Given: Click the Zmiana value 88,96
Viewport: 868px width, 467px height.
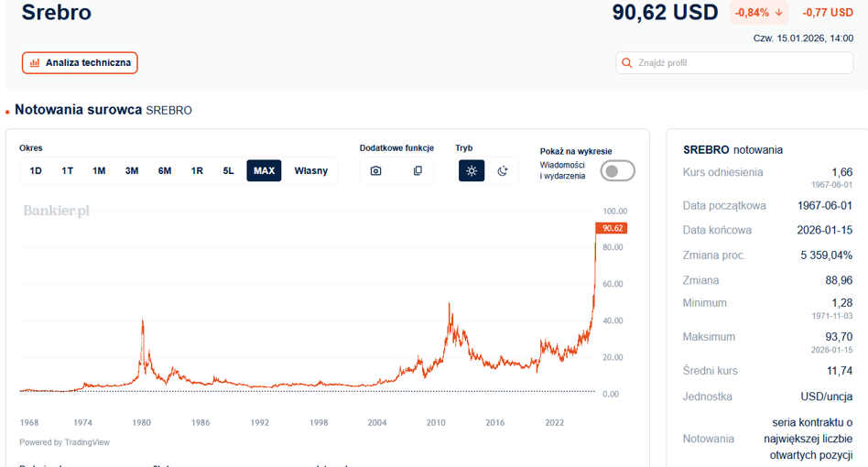Looking at the screenshot, I should tap(840, 280).
